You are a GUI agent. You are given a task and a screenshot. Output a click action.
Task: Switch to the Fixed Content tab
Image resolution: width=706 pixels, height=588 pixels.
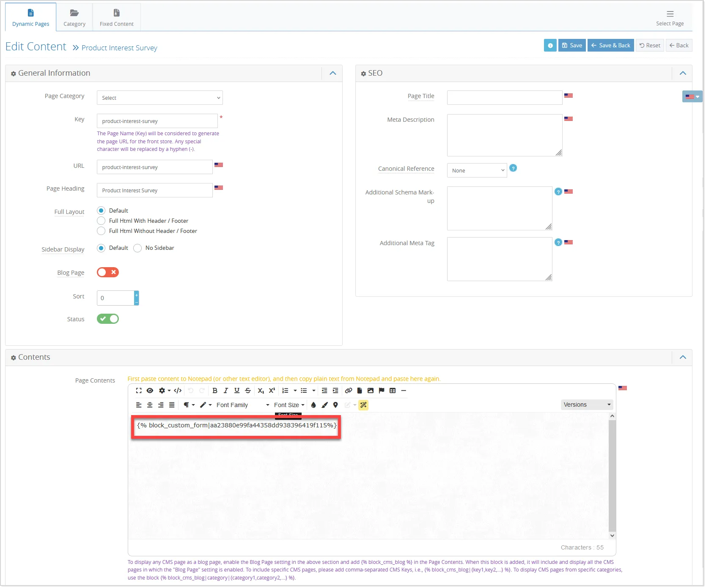[x=117, y=18]
